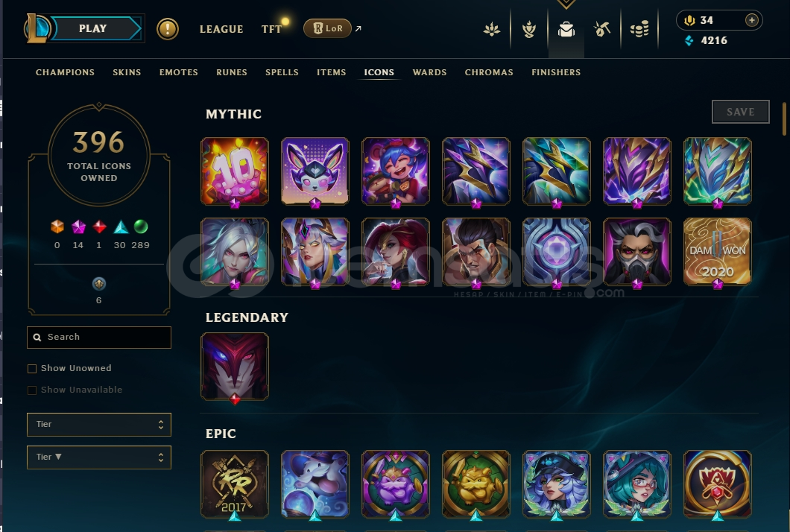The height and width of the screenshot is (532, 790).
Task: Open the Chromas tab
Action: pos(489,72)
